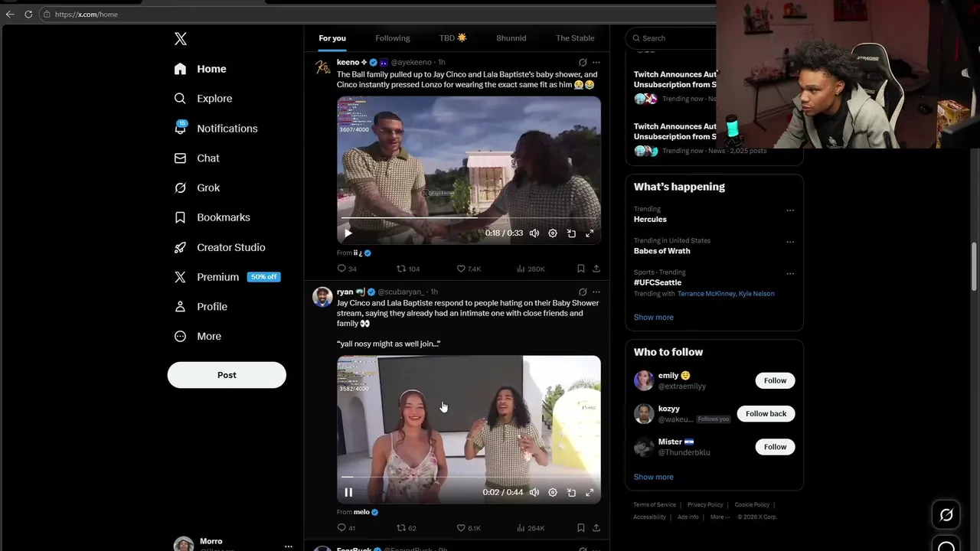Viewport: 980px width, 551px height.
Task: Mute the keeno post video
Action: tap(534, 233)
